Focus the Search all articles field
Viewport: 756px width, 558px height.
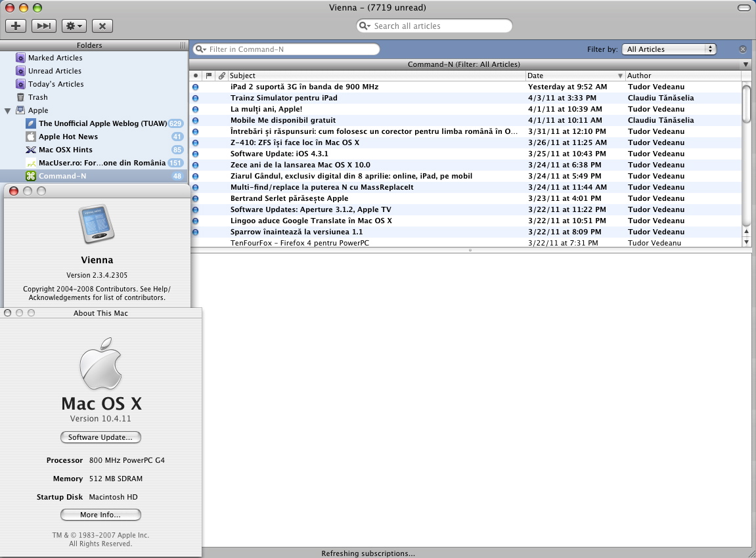pos(434,26)
